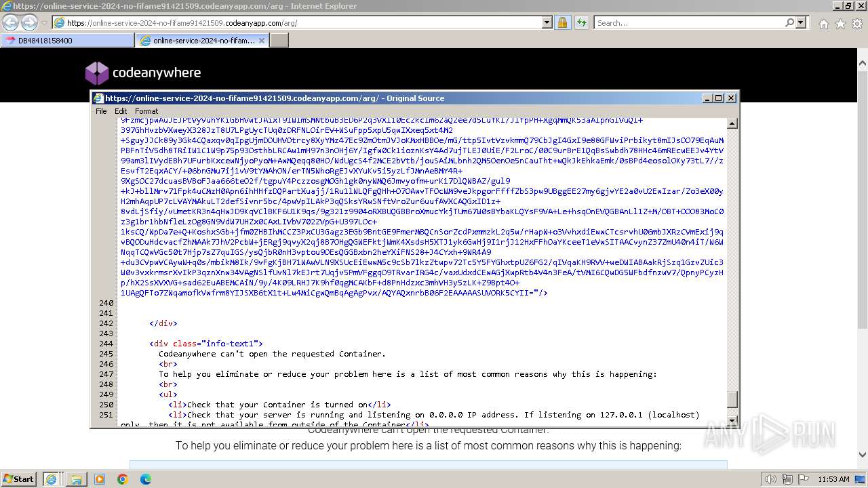Open a new blank tab
The image size is (868, 488).
(x=279, y=41)
